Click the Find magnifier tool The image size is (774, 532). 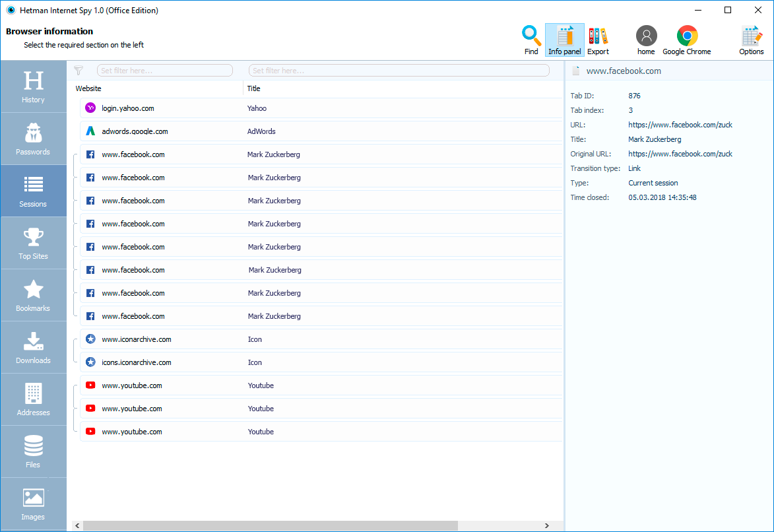pyautogui.click(x=531, y=40)
